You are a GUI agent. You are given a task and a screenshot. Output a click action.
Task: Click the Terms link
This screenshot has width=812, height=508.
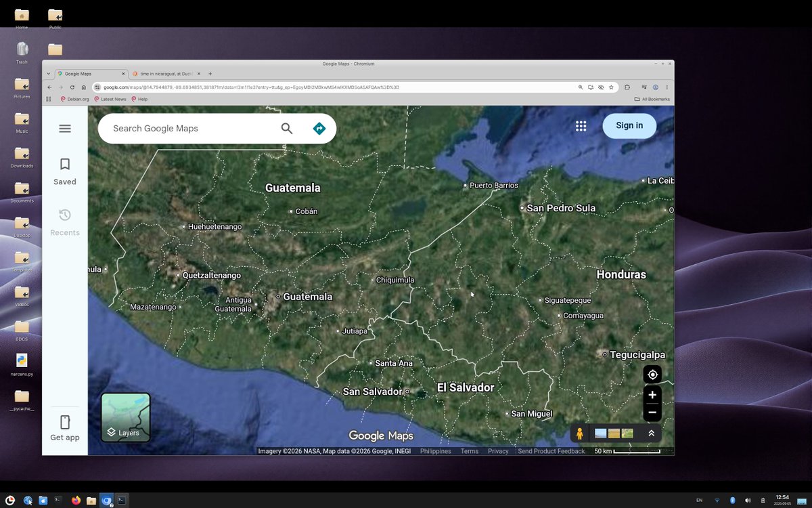coord(470,451)
